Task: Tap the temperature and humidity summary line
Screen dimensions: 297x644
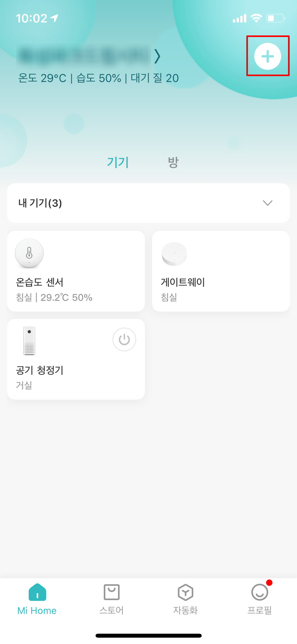Action: pos(98,78)
